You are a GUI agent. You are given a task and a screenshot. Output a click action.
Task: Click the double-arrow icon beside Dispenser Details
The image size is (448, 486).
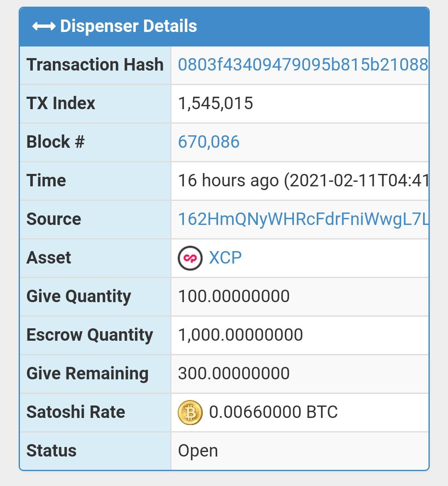point(44,26)
